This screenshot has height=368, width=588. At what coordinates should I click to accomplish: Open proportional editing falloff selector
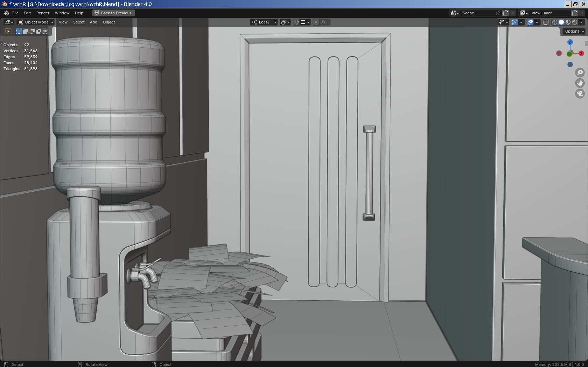(325, 22)
